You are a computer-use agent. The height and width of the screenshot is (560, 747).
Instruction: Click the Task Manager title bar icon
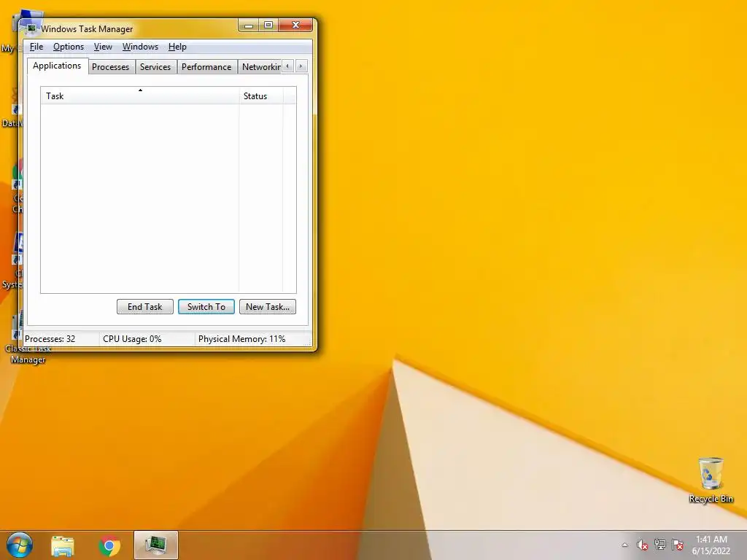coord(31,28)
